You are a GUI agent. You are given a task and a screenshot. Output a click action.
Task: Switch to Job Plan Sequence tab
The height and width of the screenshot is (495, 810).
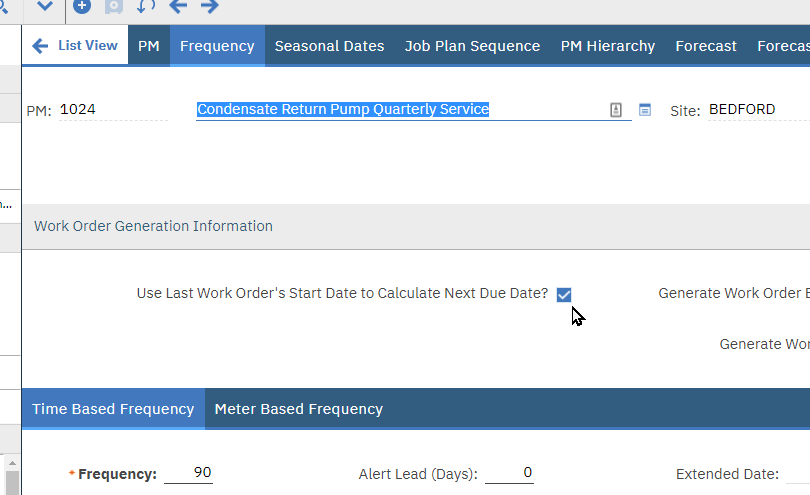472,46
